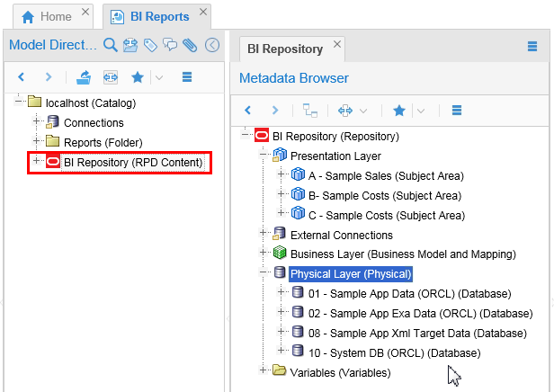Expand BI Repository (RPD Content) node
554x392 pixels.
[x=36, y=161]
